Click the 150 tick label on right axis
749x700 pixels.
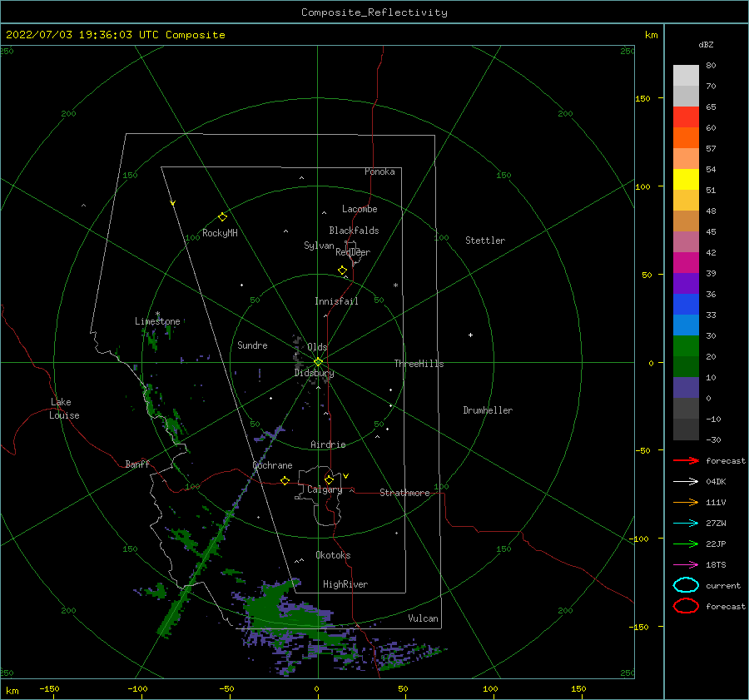pyautogui.click(x=643, y=98)
